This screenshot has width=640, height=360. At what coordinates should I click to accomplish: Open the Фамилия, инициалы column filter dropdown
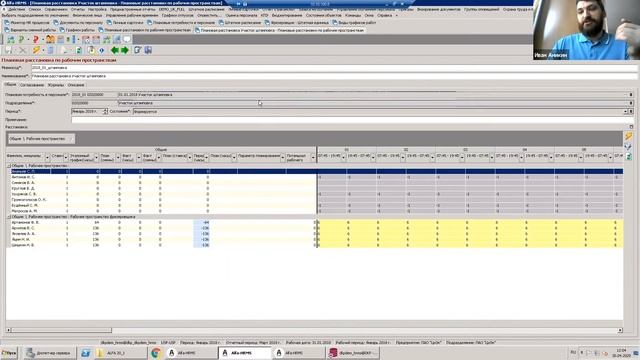47,157
